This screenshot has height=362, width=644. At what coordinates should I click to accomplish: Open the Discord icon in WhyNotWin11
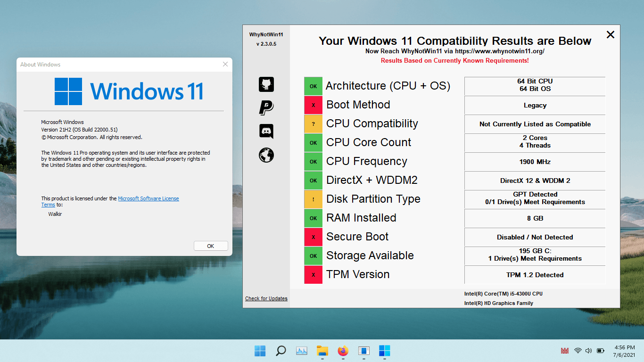[266, 131]
